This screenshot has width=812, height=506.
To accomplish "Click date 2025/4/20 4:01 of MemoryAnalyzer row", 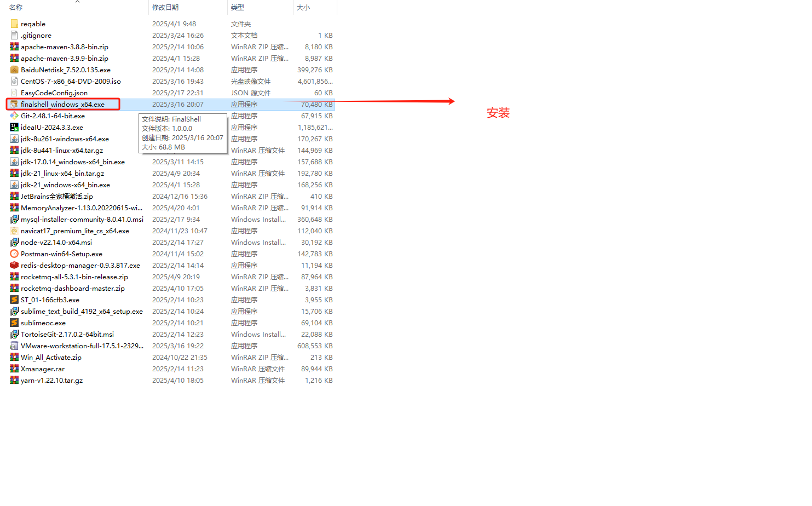I will tap(176, 208).
